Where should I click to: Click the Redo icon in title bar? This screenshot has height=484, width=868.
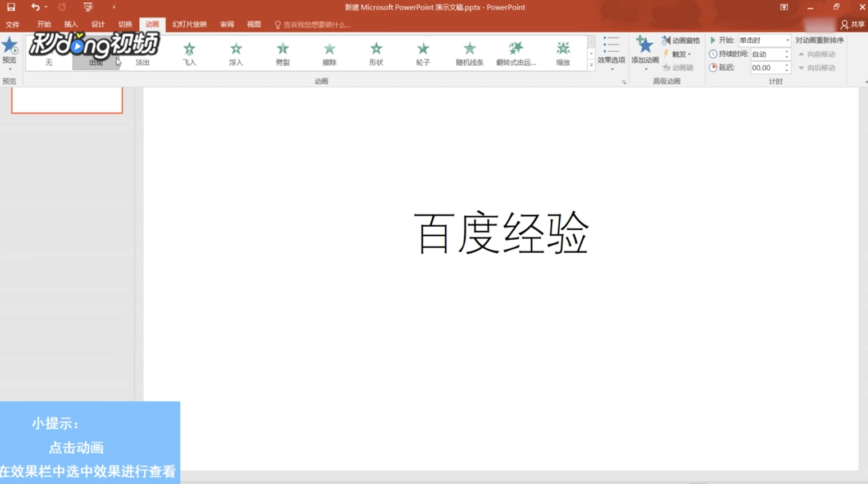[62, 7]
